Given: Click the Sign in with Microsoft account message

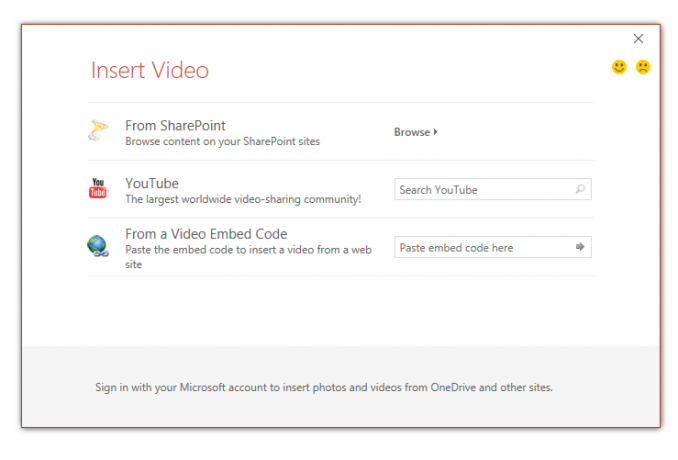Looking at the screenshot, I should click(x=324, y=387).
